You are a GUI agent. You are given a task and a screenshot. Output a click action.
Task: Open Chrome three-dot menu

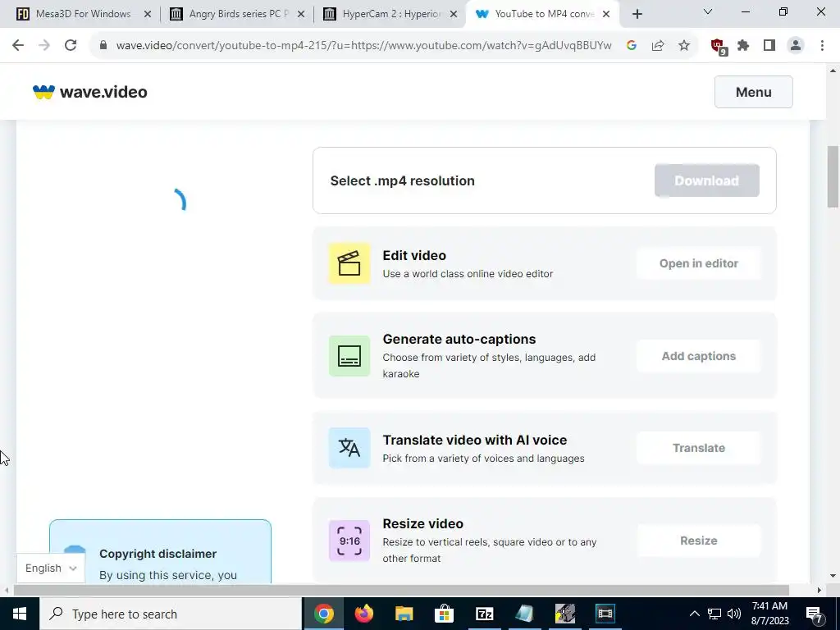822,46
